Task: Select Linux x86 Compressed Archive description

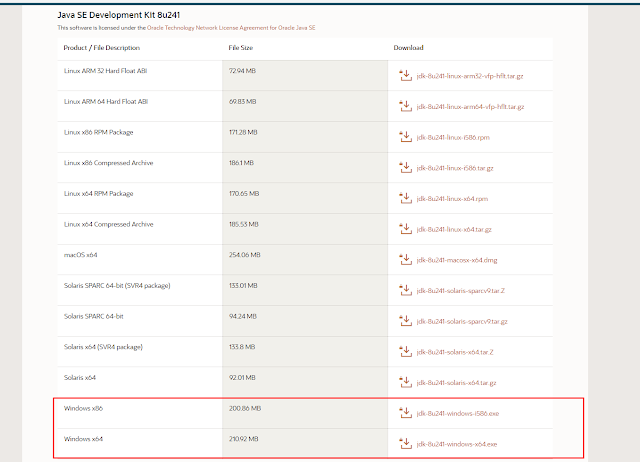Action: click(x=109, y=163)
